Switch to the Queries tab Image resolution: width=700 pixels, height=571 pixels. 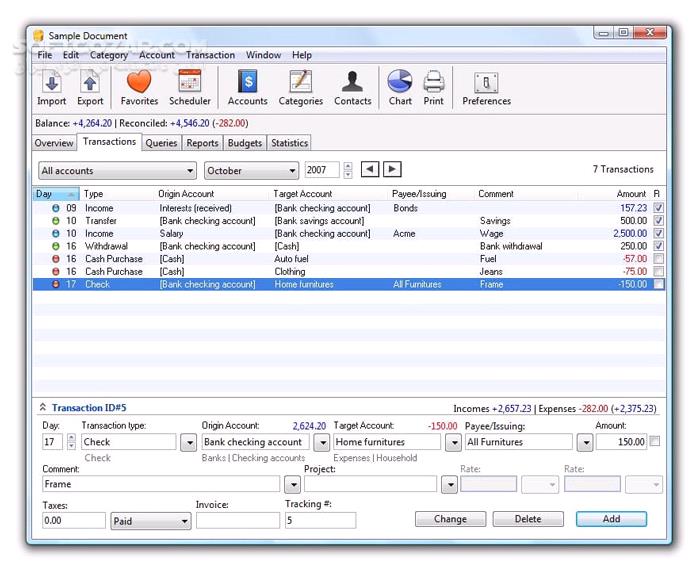161,143
